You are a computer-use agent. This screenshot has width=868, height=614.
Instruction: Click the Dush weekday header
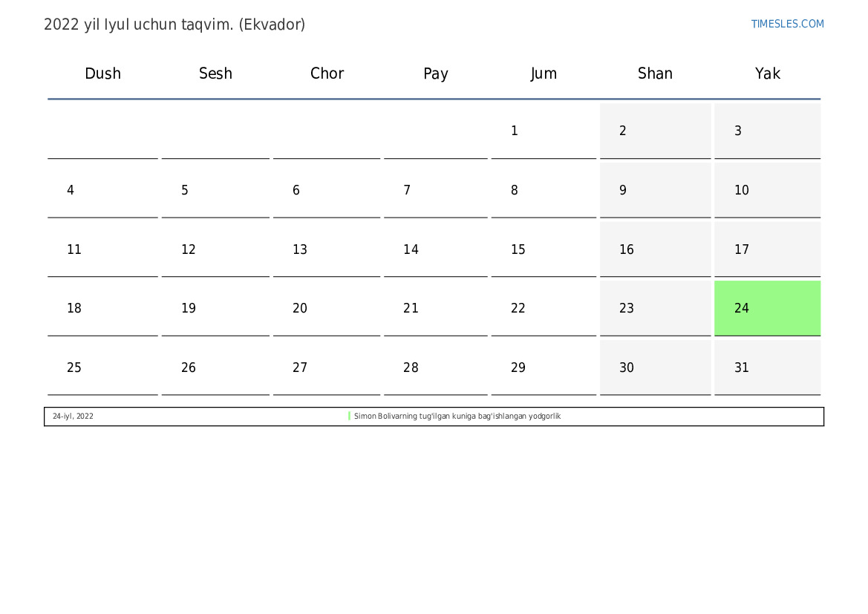(x=102, y=74)
